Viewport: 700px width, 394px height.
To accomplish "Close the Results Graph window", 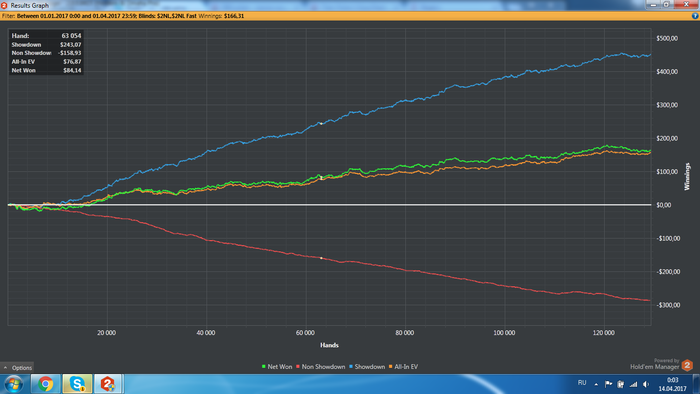I will (x=687, y=4).
